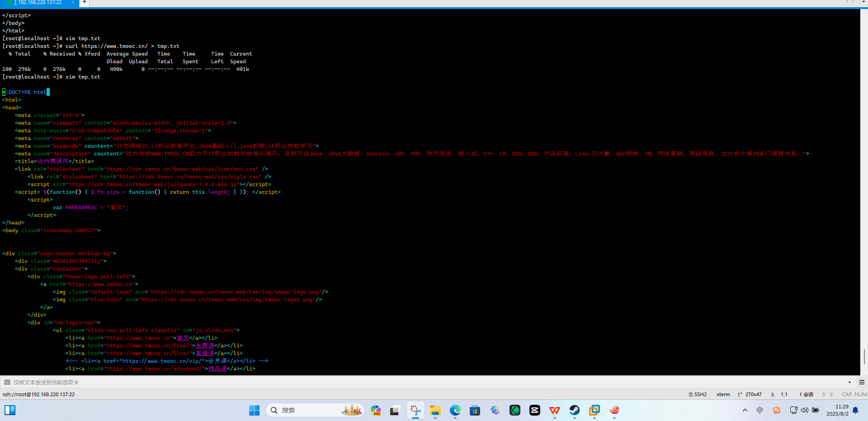Click the xterm terminal type status entry
The image size is (868, 421).
tap(723, 394)
